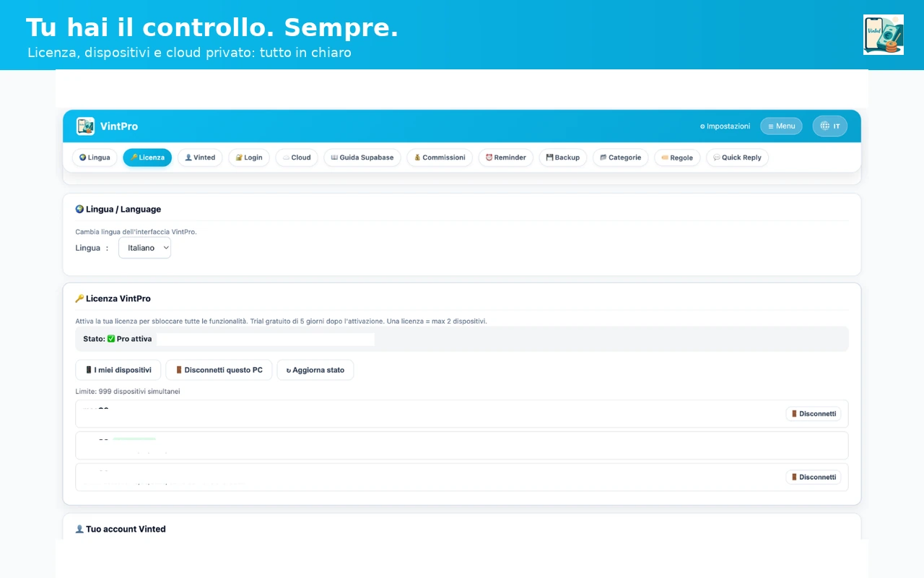The height and width of the screenshot is (578, 924).
Task: Click the VintPro logo icon in header
Action: click(x=85, y=126)
